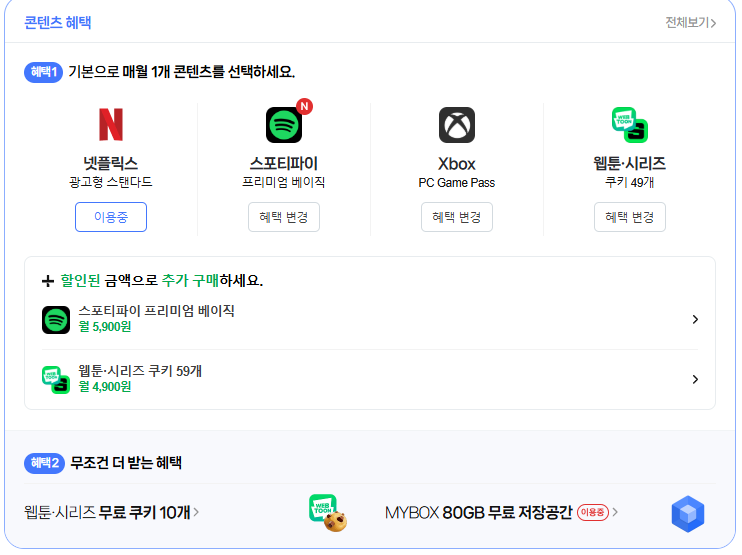Click the Spotify icon in 추가 구매 list

click(x=56, y=320)
